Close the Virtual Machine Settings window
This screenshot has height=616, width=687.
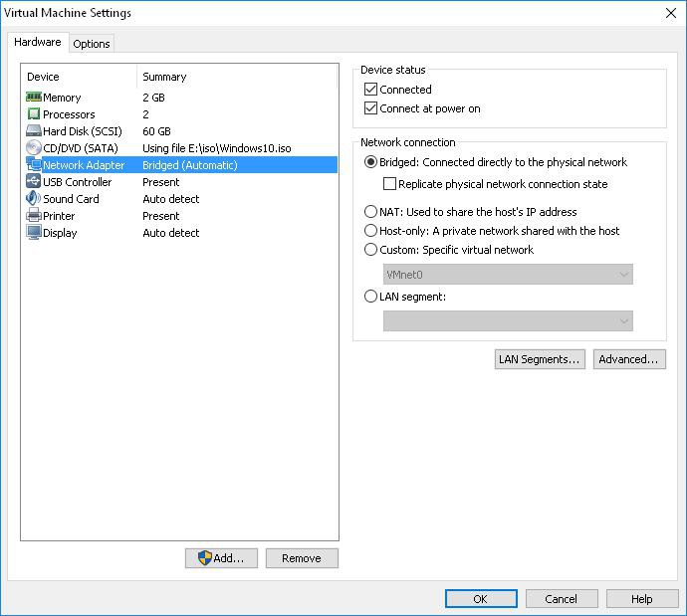pyautogui.click(x=671, y=13)
